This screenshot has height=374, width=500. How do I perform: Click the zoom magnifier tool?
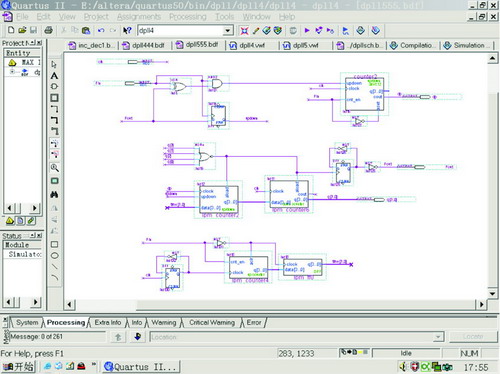55,168
